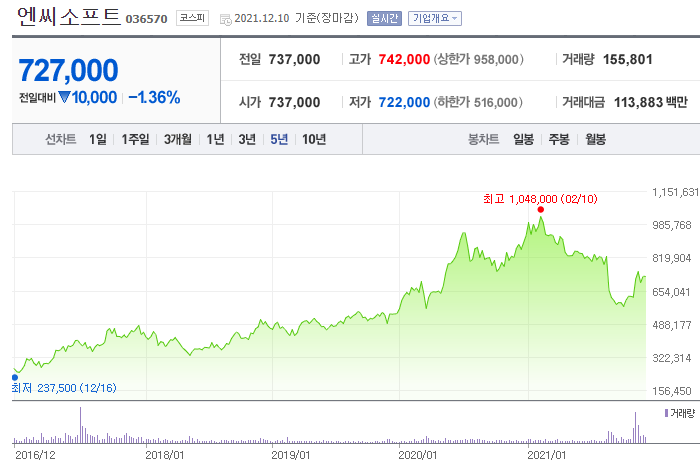700x474 pixels.
Task: Click the 최고 1,048,000 (02/10) label
Action: tap(540, 199)
